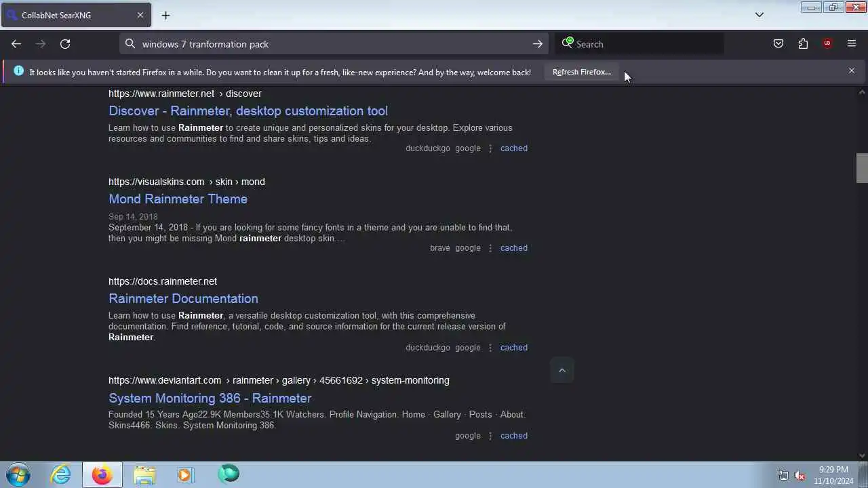This screenshot has width=868, height=488.
Task: Click the Show desktop strip
Action: click(x=863, y=474)
